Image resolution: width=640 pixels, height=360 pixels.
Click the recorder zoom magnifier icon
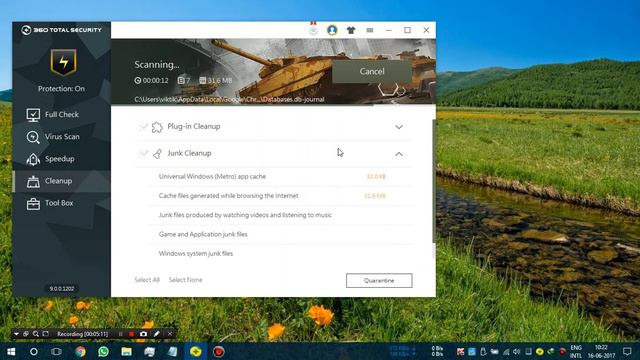(x=36, y=334)
